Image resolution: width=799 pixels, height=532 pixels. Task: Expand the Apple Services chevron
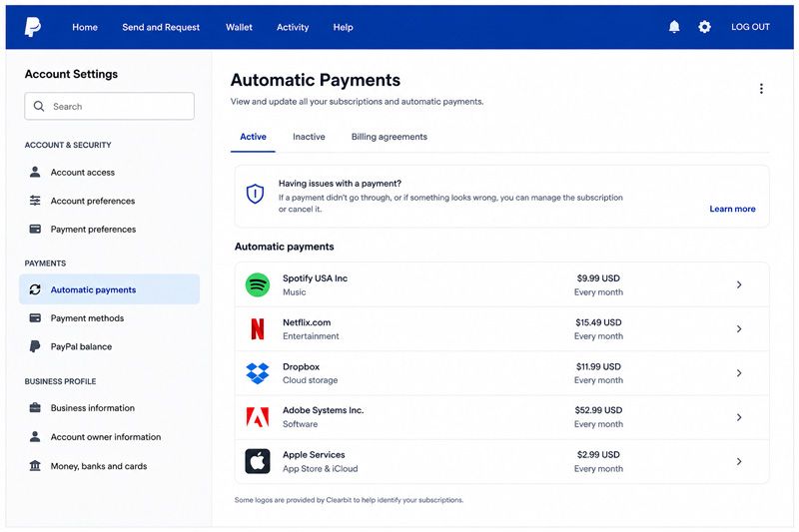pos(739,461)
